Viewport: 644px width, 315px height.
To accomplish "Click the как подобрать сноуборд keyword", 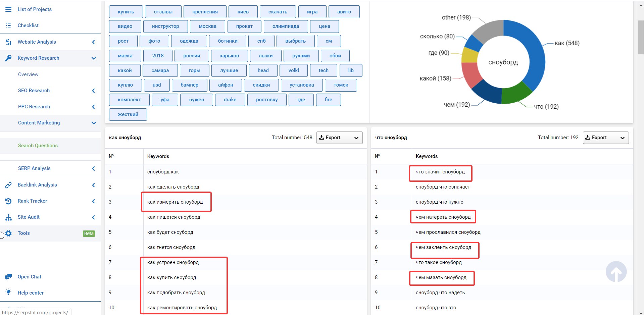I will point(176,293).
